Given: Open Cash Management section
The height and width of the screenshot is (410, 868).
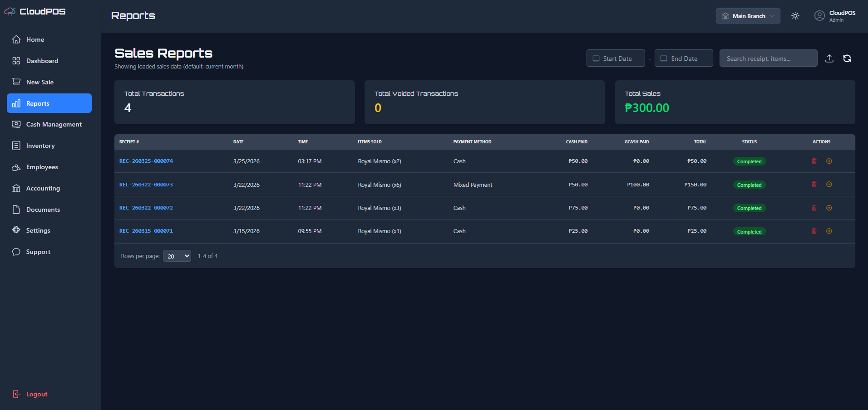Looking at the screenshot, I should pos(49,124).
